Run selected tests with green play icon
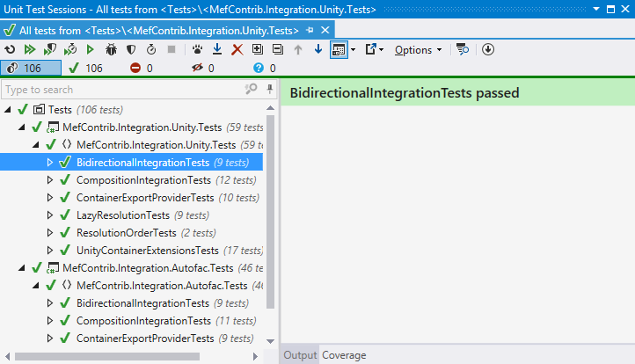Viewport: 635px width, 364px height. [91, 50]
